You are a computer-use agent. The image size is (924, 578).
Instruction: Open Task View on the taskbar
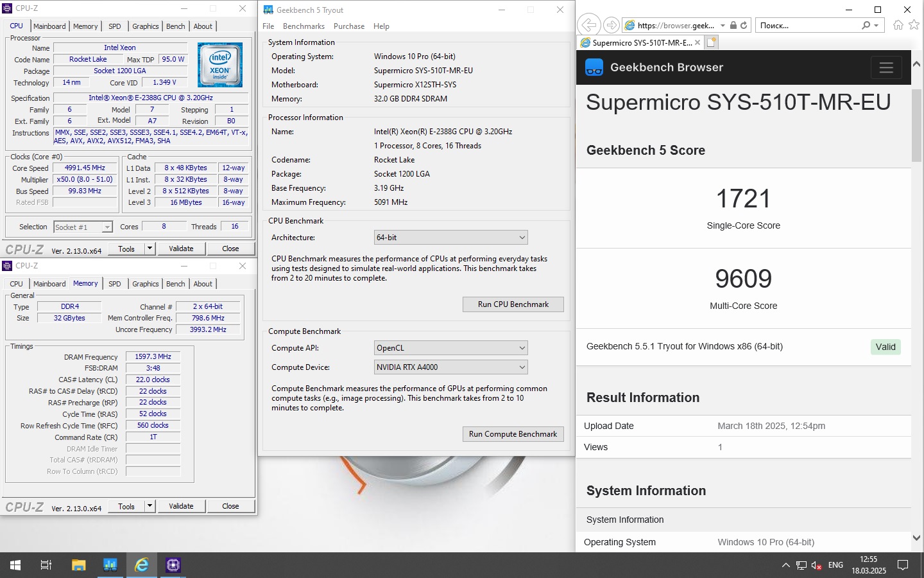tap(46, 565)
